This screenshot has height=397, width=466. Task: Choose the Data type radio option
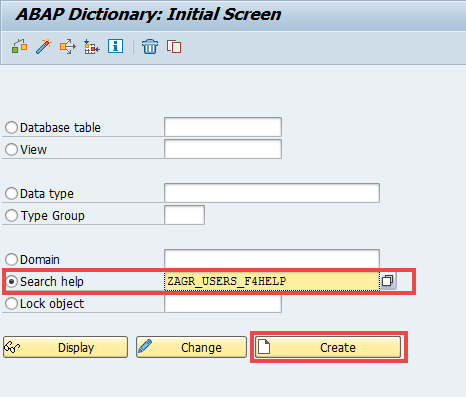click(x=11, y=193)
